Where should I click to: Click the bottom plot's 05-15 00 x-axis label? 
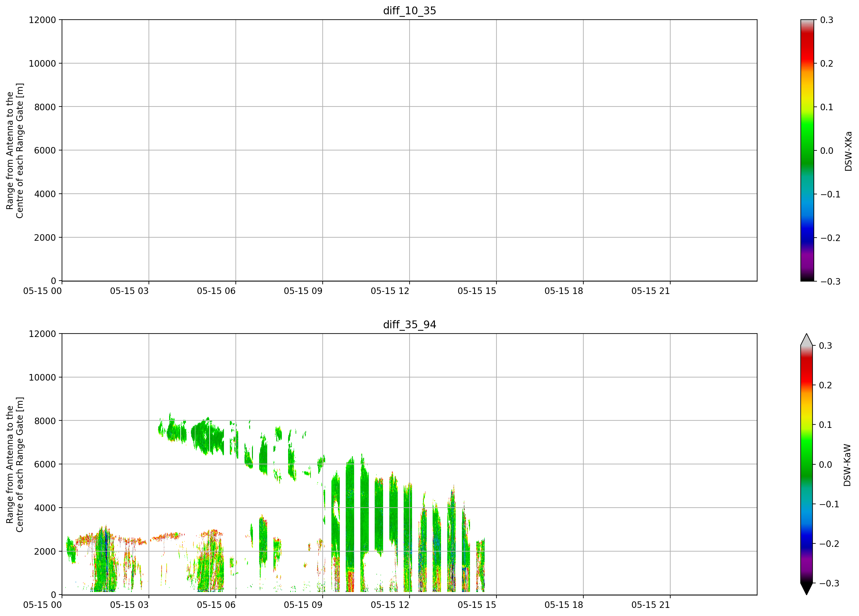[x=42, y=605]
